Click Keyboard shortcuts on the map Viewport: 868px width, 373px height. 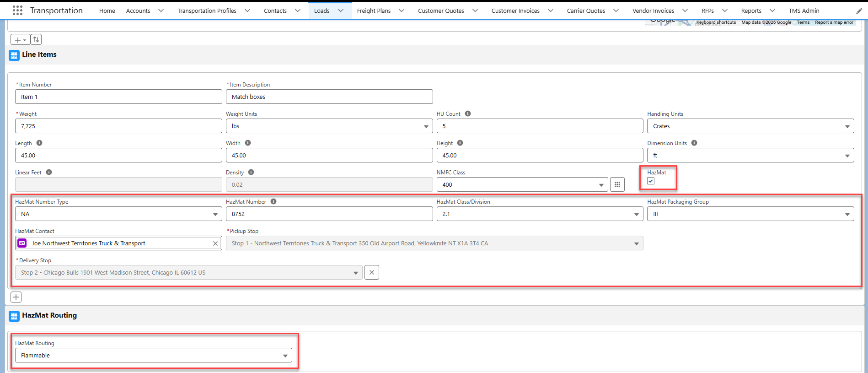pos(716,22)
